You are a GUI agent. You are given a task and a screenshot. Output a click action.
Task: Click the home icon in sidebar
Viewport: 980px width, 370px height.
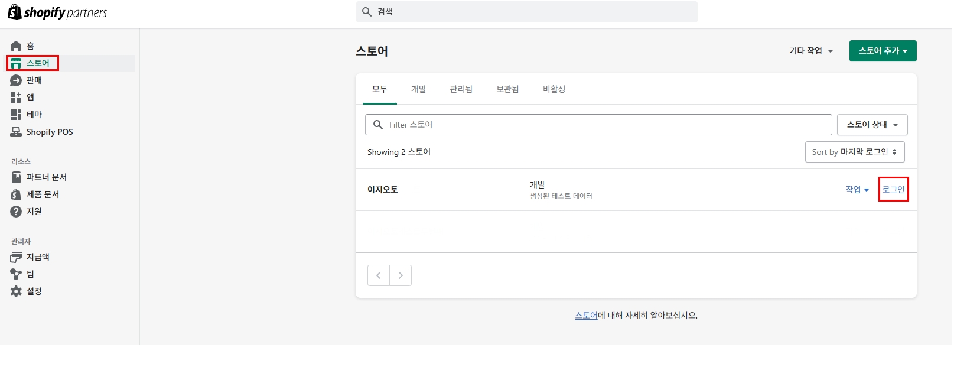[x=16, y=46]
